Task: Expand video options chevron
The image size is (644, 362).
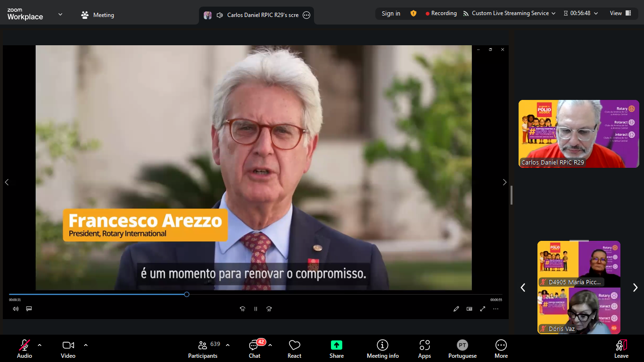Action: coord(86,345)
